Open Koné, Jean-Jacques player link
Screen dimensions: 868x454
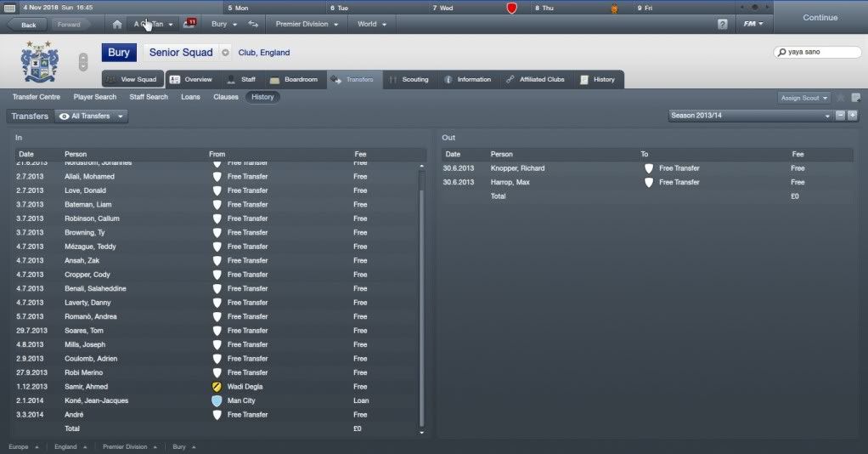96,400
